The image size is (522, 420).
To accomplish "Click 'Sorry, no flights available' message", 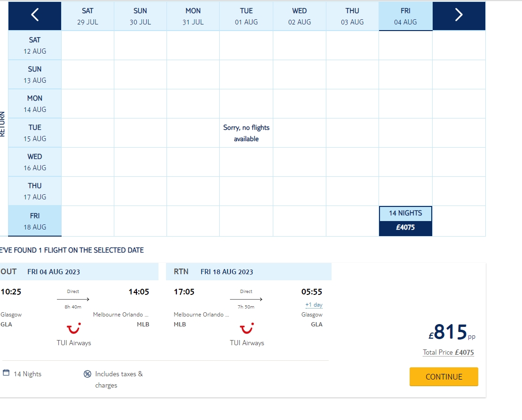I will click(246, 133).
